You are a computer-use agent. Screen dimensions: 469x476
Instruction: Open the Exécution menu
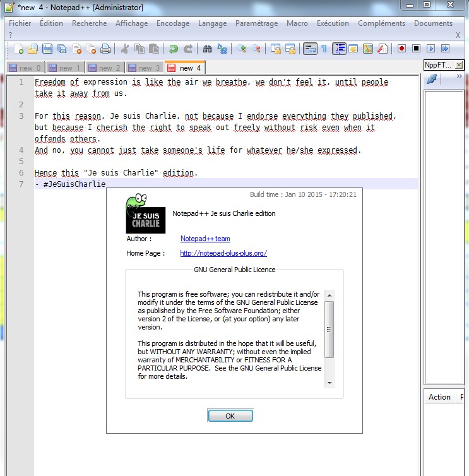(x=333, y=23)
